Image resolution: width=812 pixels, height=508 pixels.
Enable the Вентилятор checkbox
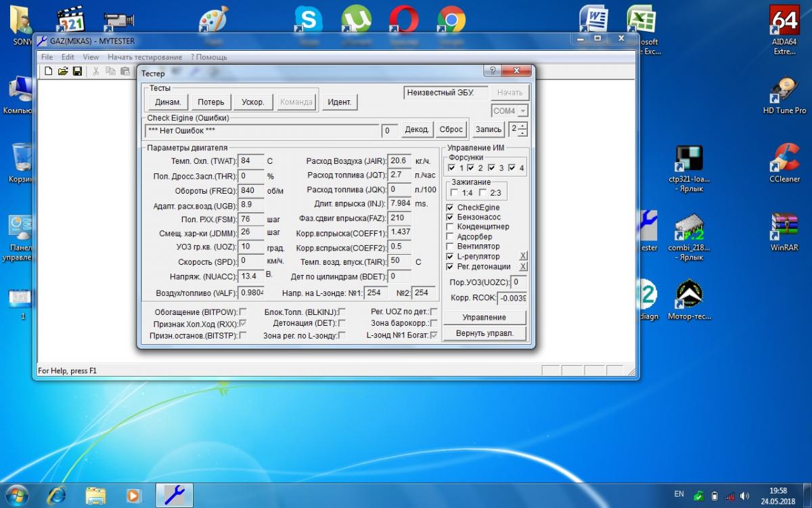451,247
